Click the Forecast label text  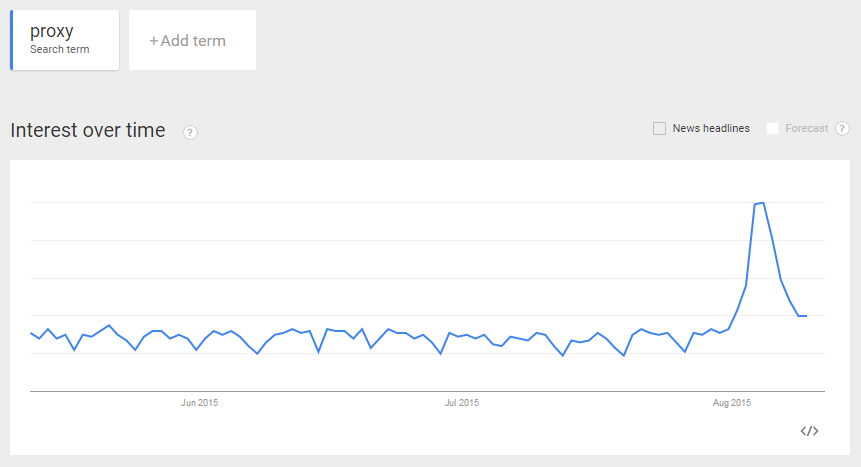pyautogui.click(x=806, y=128)
